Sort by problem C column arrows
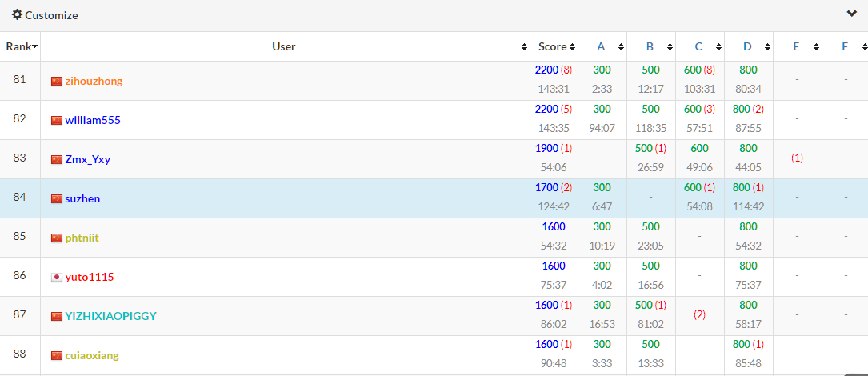Screen dimensions: 868x376 [x=718, y=47]
